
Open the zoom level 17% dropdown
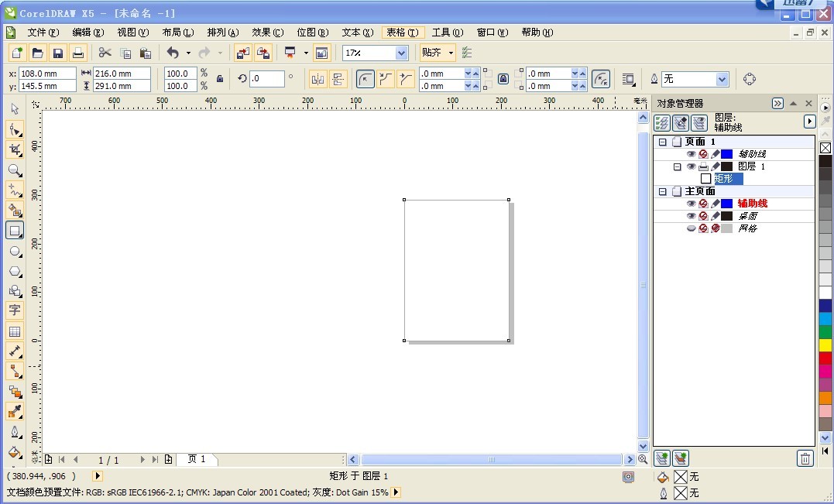[402, 53]
